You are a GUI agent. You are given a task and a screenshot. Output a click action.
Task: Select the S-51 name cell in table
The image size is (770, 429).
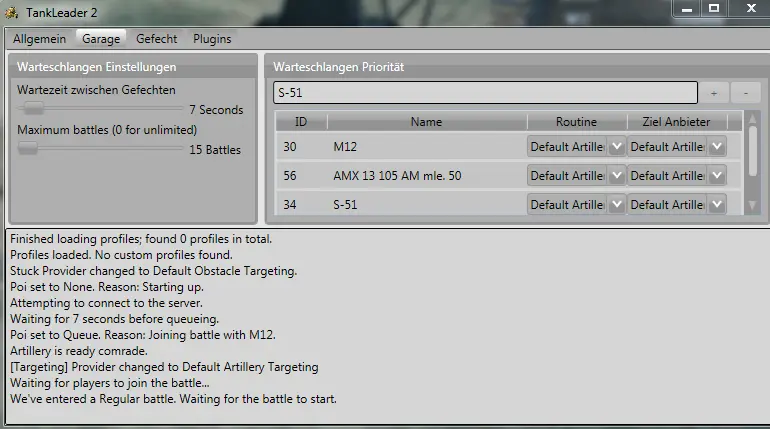point(345,205)
